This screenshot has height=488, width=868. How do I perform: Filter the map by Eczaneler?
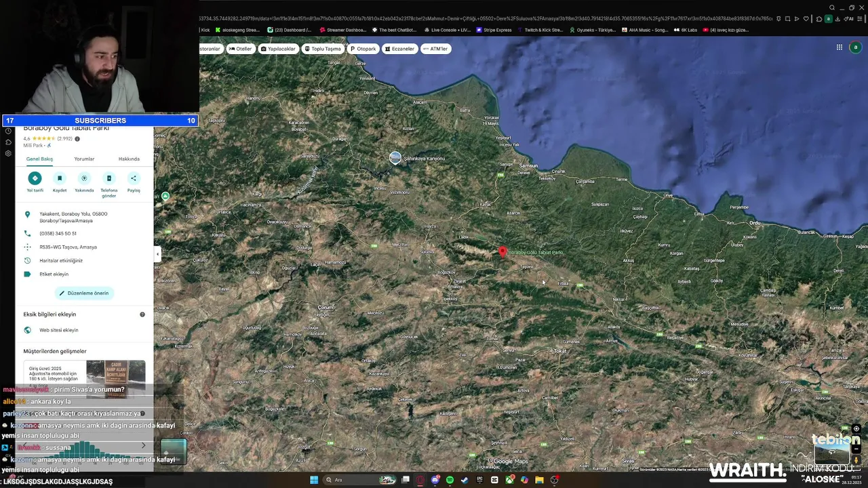point(399,49)
